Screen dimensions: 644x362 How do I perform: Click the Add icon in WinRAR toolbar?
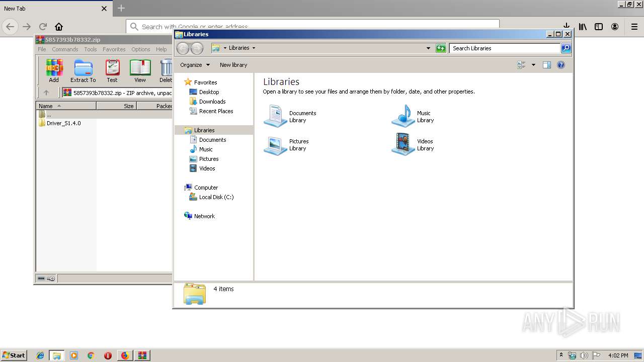tap(54, 70)
